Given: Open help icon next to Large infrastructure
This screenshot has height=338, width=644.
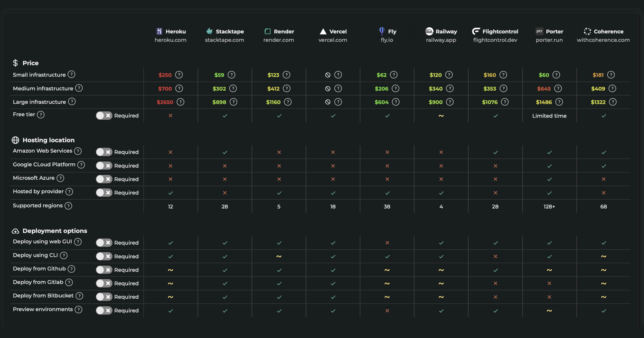Looking at the screenshot, I should [72, 101].
